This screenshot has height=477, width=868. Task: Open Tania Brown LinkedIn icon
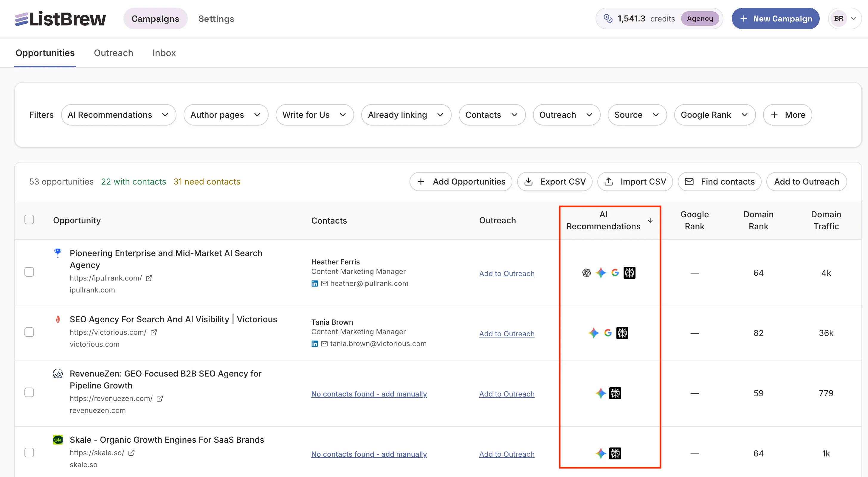tap(314, 344)
